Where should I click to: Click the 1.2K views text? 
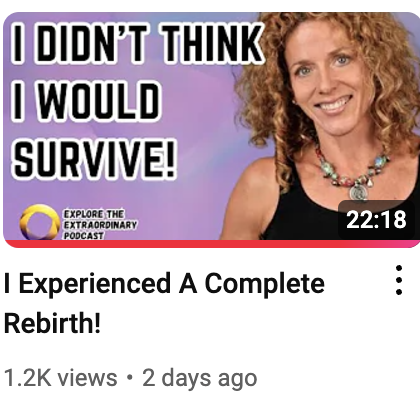(61, 378)
